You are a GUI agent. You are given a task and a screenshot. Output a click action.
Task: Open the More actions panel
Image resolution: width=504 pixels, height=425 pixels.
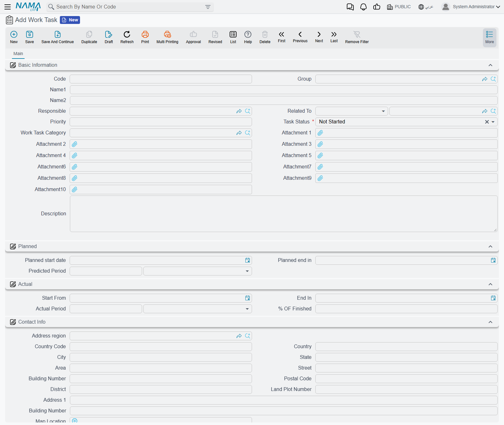[x=490, y=37]
